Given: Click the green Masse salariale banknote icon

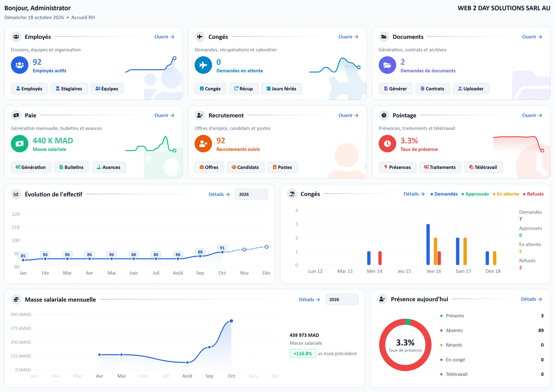Looking at the screenshot, I should coord(19,144).
